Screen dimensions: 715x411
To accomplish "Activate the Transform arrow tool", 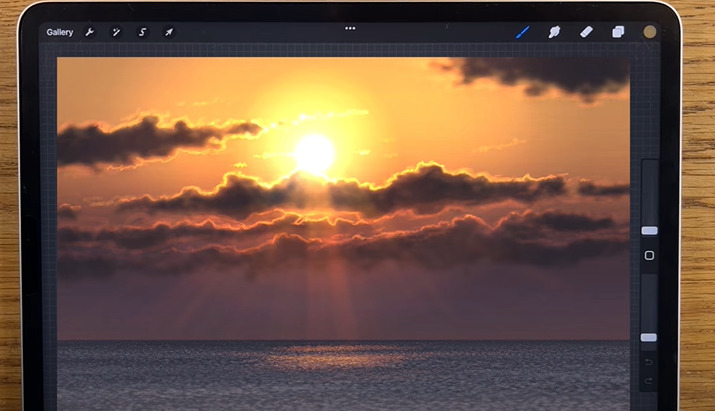I will 169,32.
